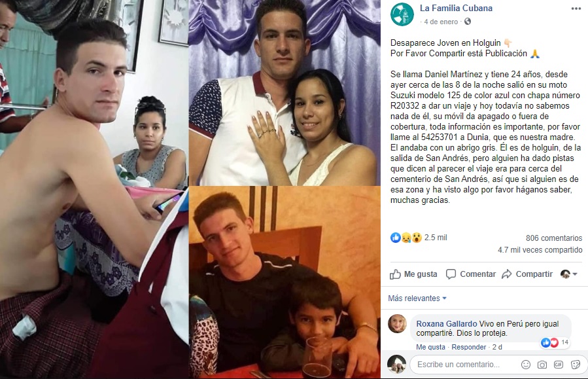Open Roxana Gallardo's profile name link
Image resolution: width=588 pixels, height=379 pixels.
coord(447,323)
